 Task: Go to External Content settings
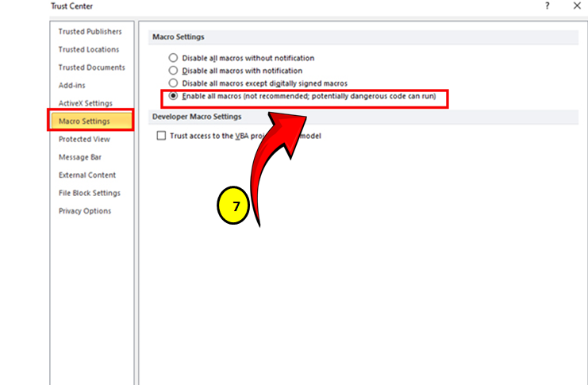click(x=86, y=175)
